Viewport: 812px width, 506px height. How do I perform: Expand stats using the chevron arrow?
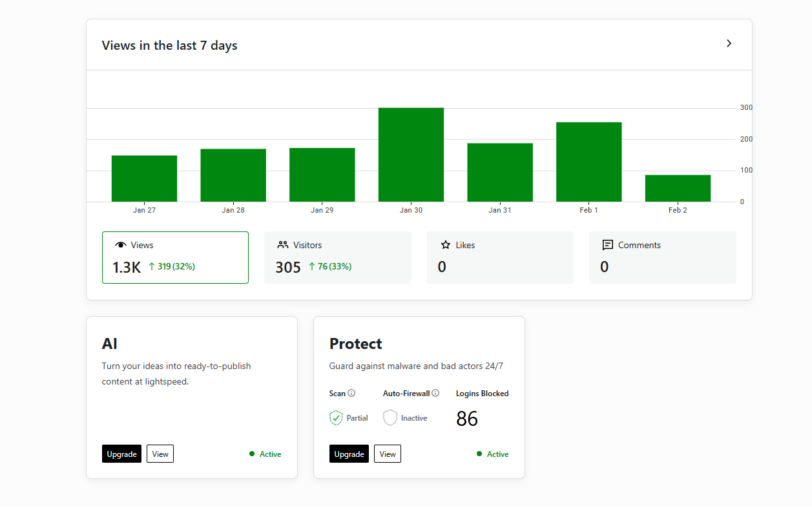pos(729,43)
